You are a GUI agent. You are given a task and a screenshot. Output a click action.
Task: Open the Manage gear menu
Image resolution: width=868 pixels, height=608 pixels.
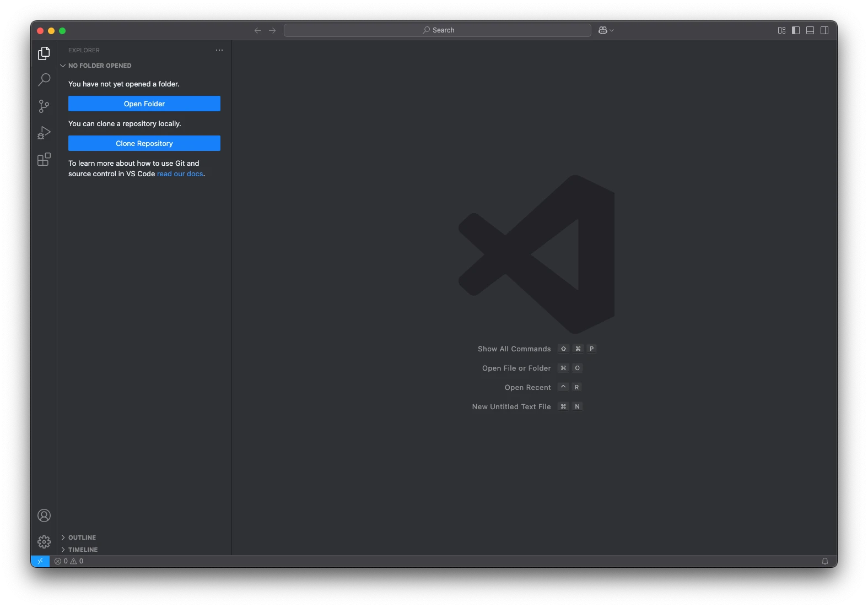click(x=44, y=542)
